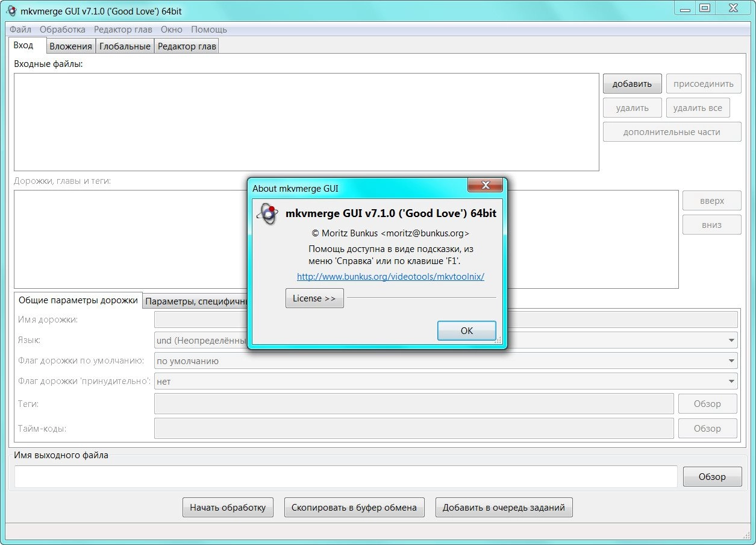Switch to the Редактор глав tab
The image size is (756, 545).
click(187, 46)
